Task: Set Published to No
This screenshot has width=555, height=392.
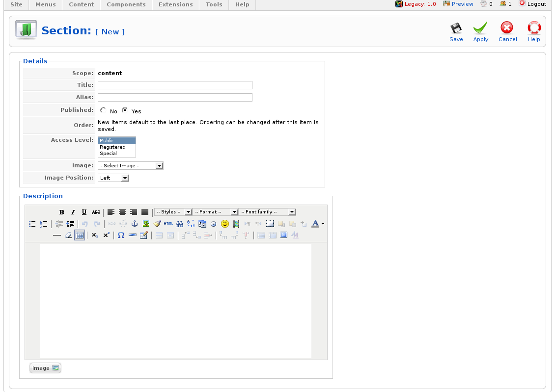Action: 103,110
